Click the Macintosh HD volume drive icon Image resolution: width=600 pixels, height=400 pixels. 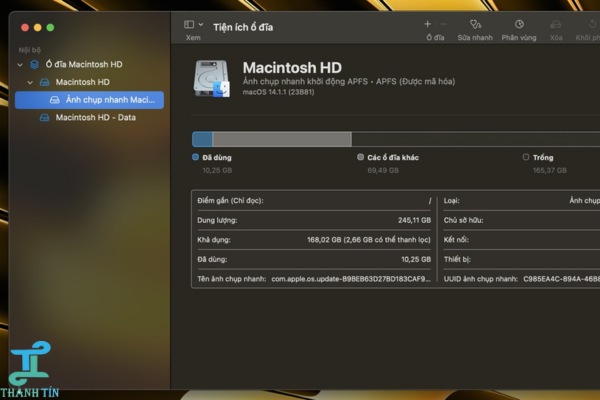[x=45, y=82]
